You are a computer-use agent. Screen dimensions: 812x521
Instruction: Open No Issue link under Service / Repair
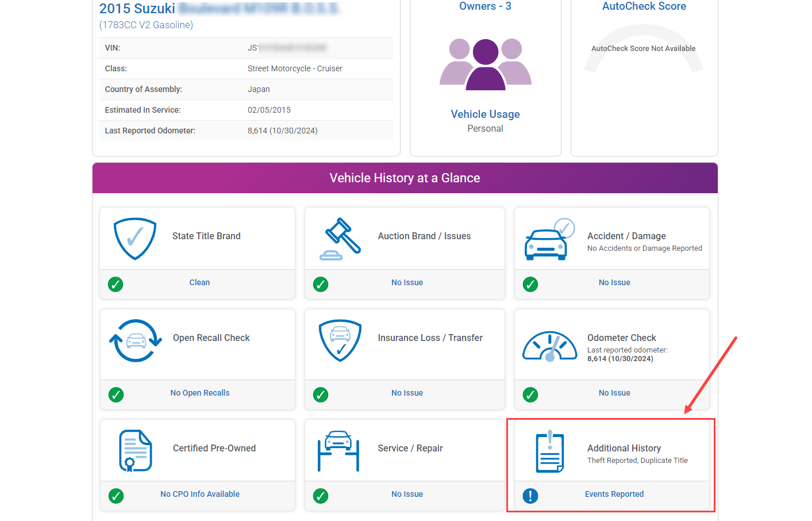point(407,494)
